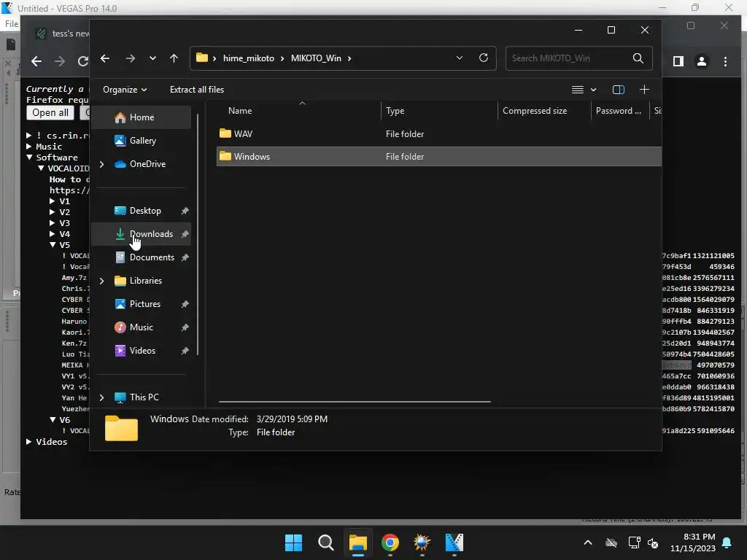Image resolution: width=747 pixels, height=560 pixels.
Task: Toggle the preview pane
Action: (619, 90)
